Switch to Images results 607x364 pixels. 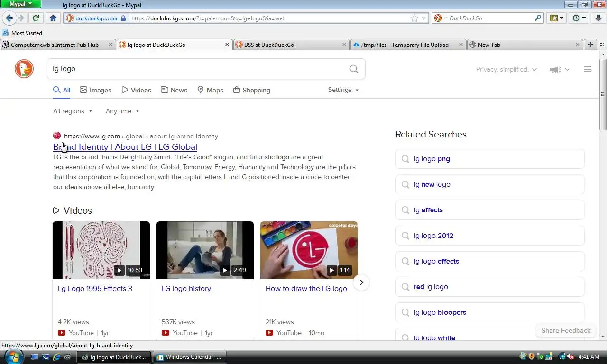[x=95, y=90]
